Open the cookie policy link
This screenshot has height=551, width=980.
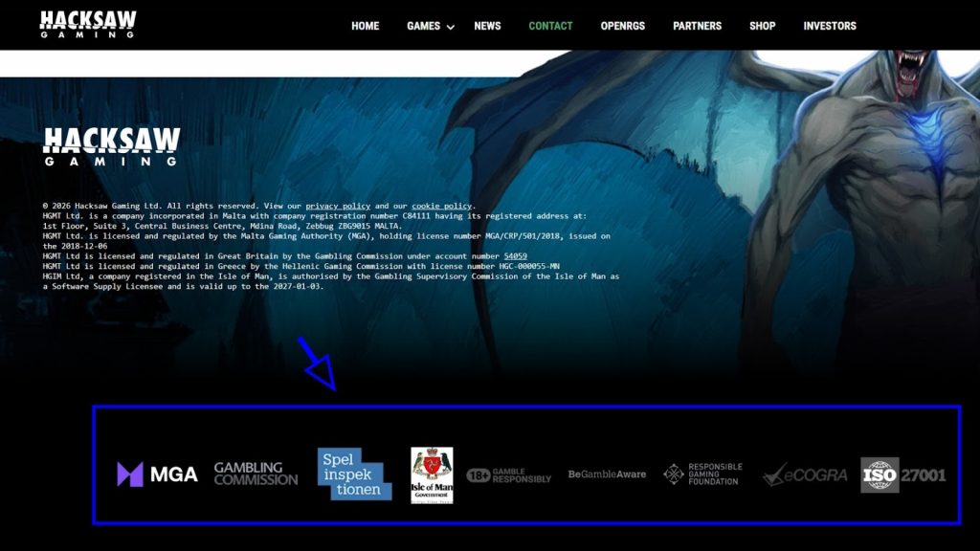(441, 207)
